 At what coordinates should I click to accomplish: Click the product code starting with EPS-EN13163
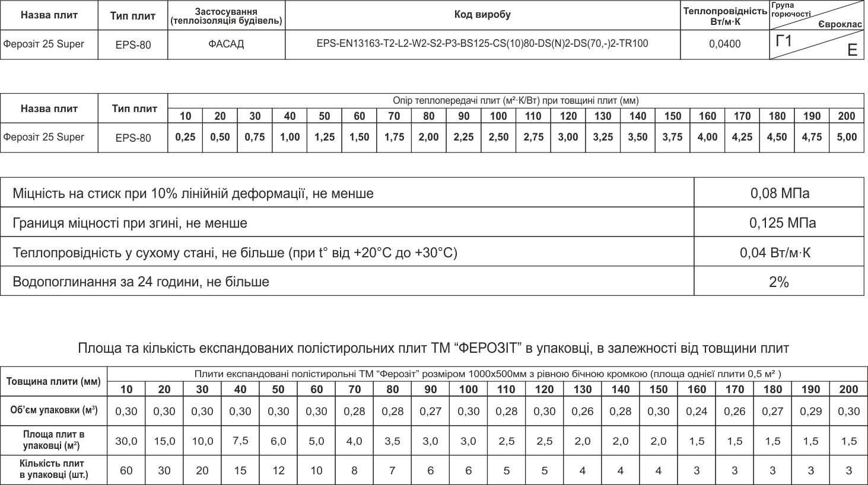coord(482,44)
